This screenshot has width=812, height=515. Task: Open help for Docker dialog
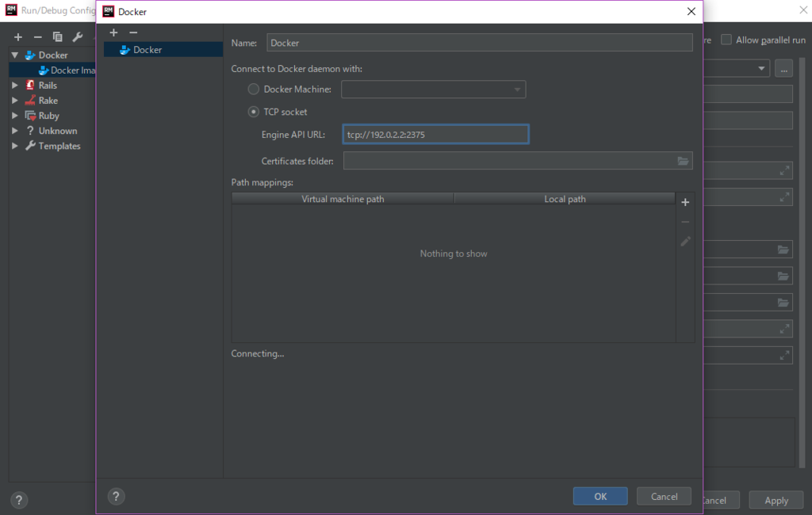coord(116,497)
